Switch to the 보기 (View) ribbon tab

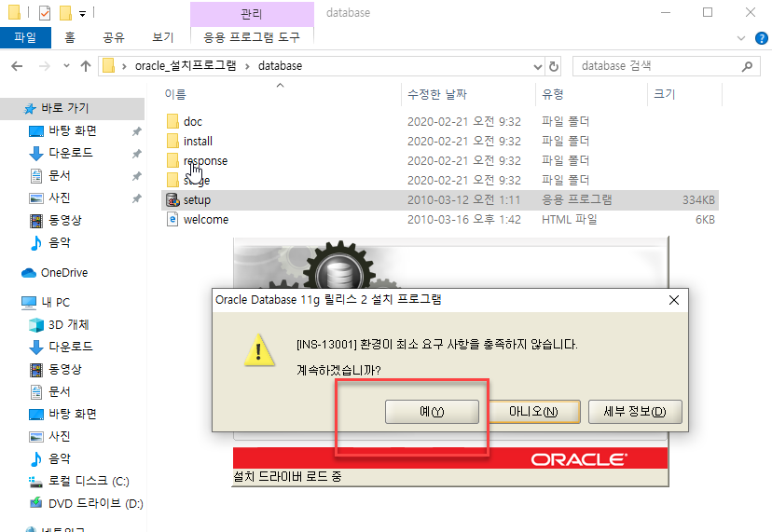click(163, 37)
